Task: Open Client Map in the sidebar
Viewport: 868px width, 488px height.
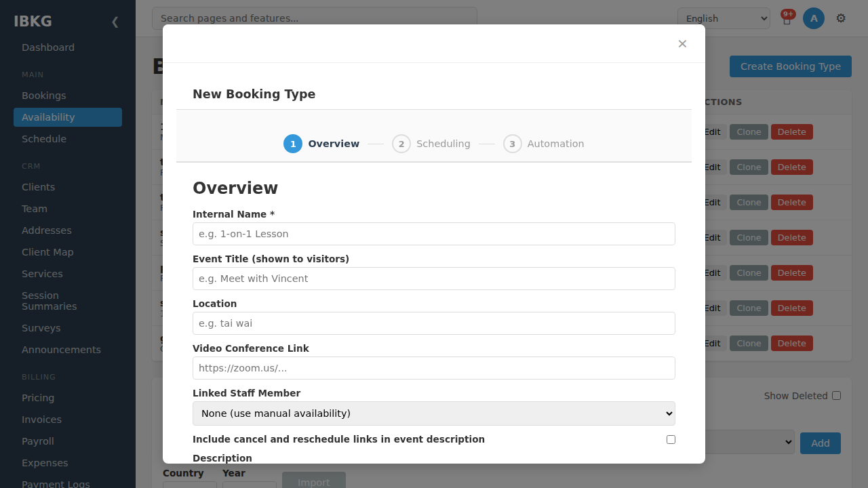Action: 68,252
